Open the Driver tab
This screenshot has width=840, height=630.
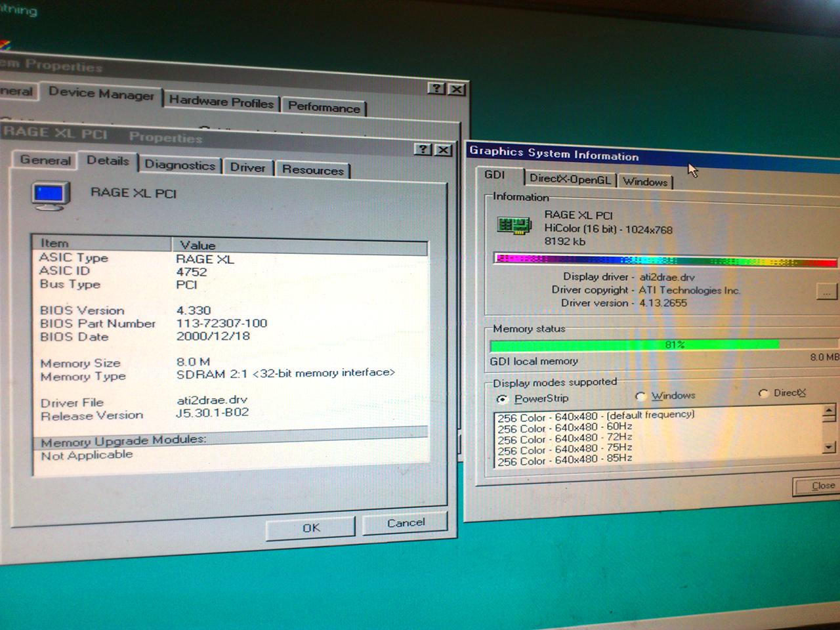click(x=247, y=167)
